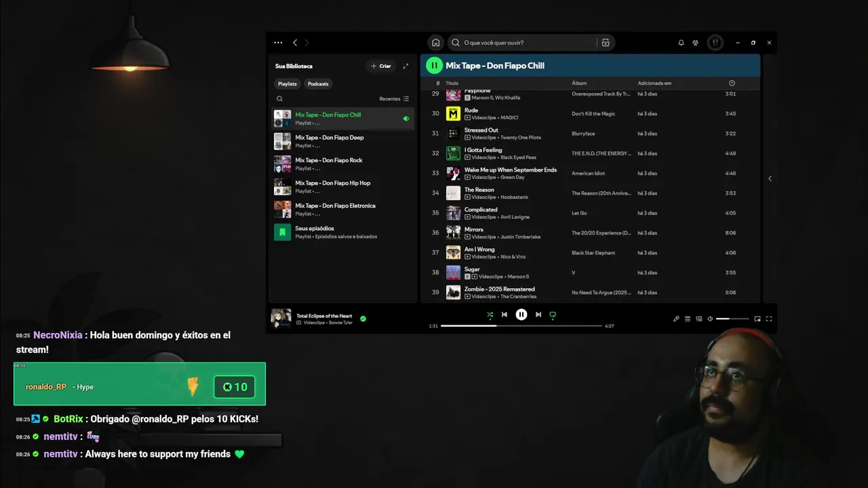Image resolution: width=868 pixels, height=488 pixels.
Task: Click the Sua Biblioteca header
Action: [x=294, y=66]
